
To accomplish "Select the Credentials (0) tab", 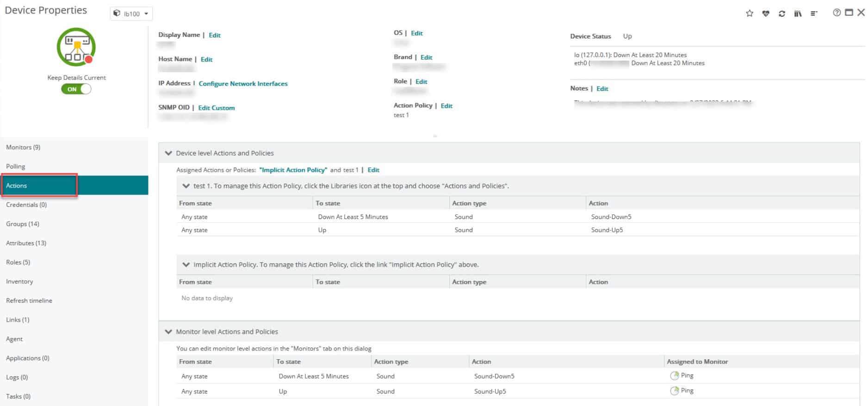I will 74,205.
